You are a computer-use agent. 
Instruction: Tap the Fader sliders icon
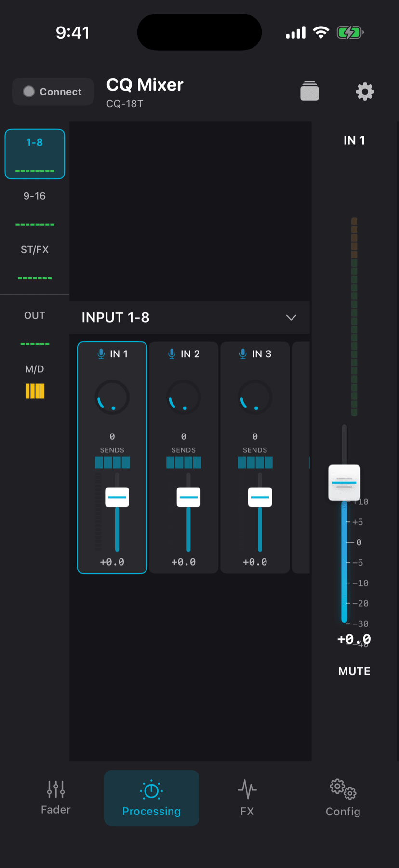pyautogui.click(x=56, y=789)
